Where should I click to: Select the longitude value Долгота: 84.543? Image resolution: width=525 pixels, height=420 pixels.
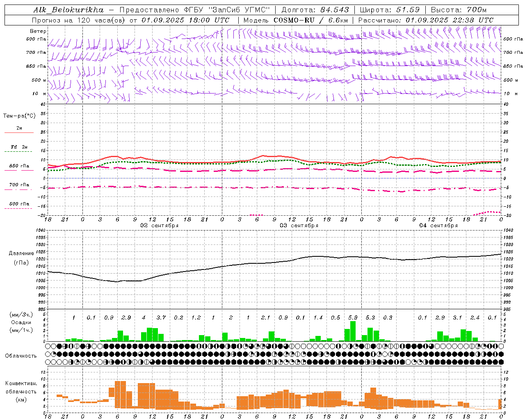[315, 10]
